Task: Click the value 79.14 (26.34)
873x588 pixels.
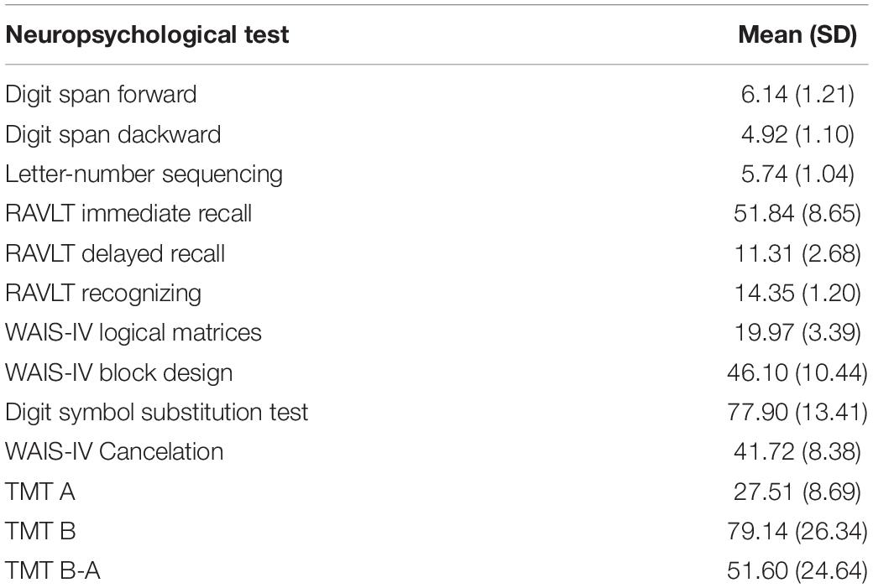Action: point(797,531)
